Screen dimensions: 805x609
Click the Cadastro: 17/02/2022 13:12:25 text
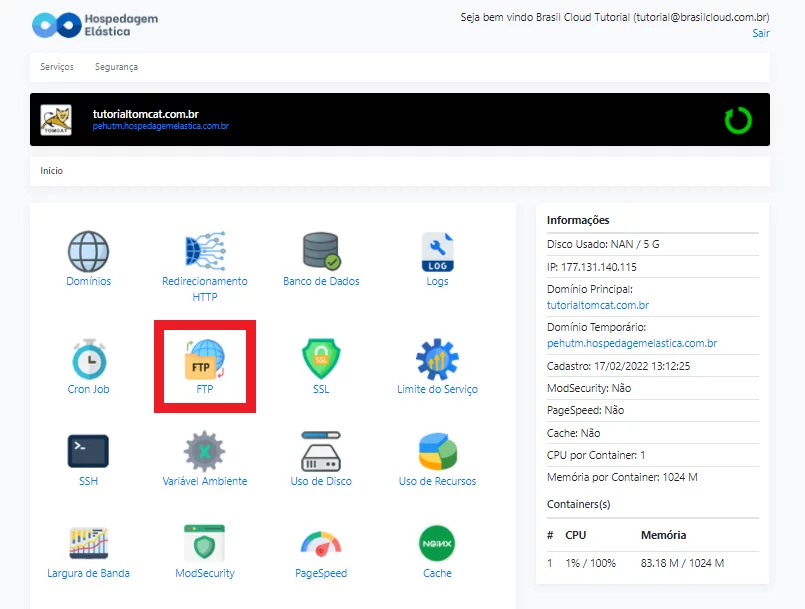point(619,366)
